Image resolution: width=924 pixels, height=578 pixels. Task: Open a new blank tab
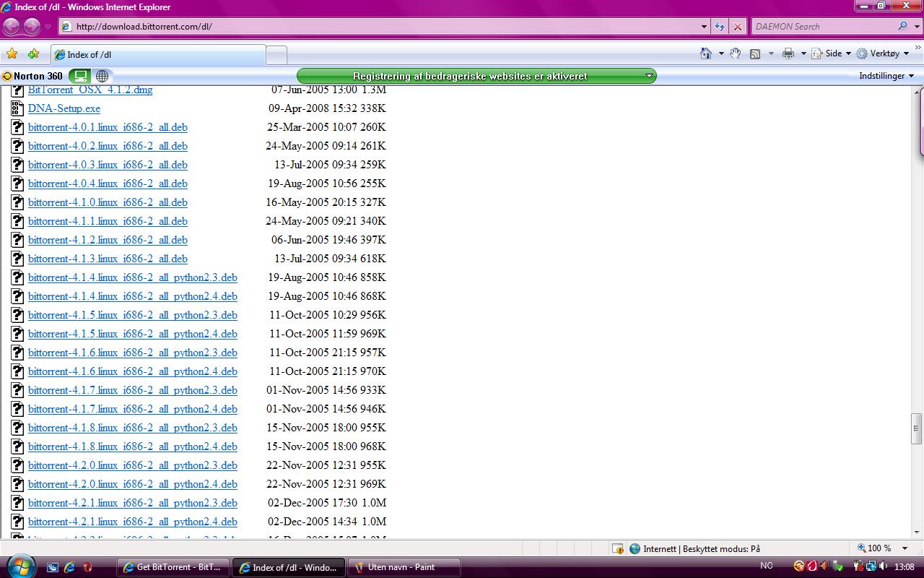276,55
